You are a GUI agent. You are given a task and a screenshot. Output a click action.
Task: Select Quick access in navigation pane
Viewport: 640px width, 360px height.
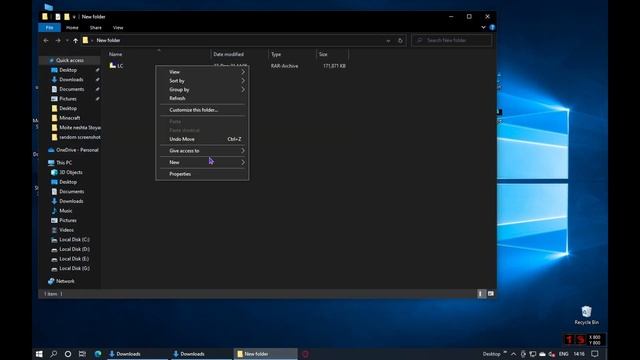click(x=70, y=60)
